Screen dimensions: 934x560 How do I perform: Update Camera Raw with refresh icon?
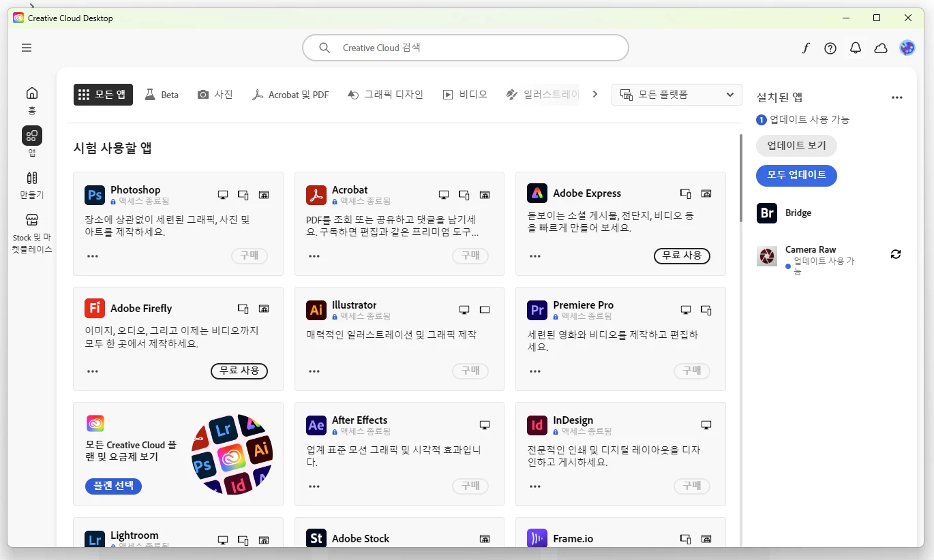pos(896,254)
